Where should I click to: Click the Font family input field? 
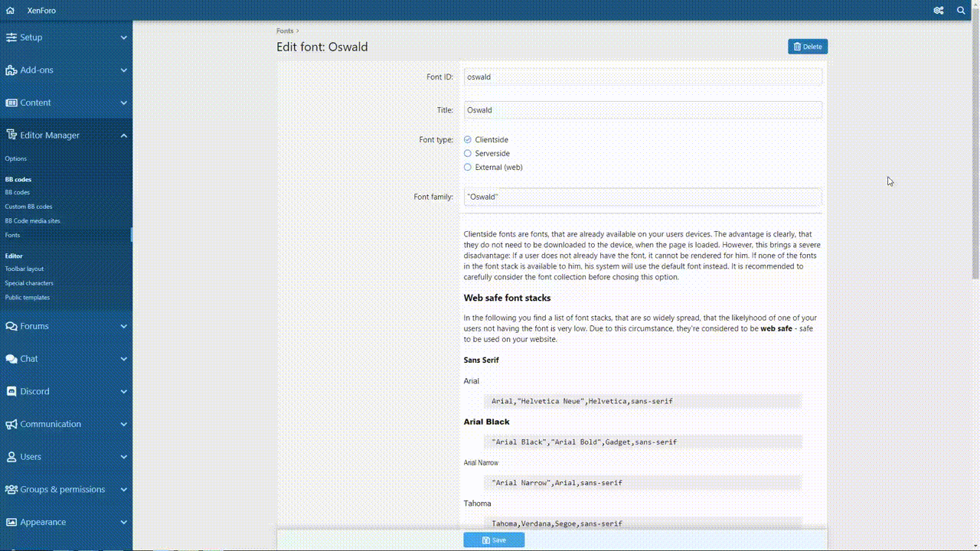642,197
